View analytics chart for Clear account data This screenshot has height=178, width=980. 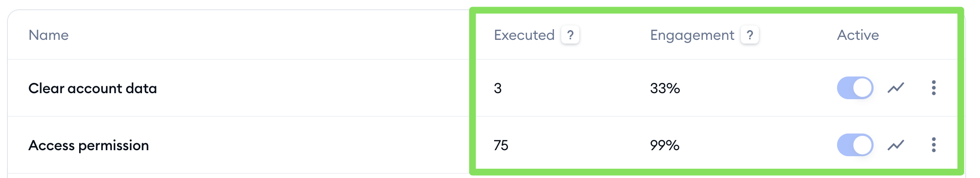tap(896, 88)
